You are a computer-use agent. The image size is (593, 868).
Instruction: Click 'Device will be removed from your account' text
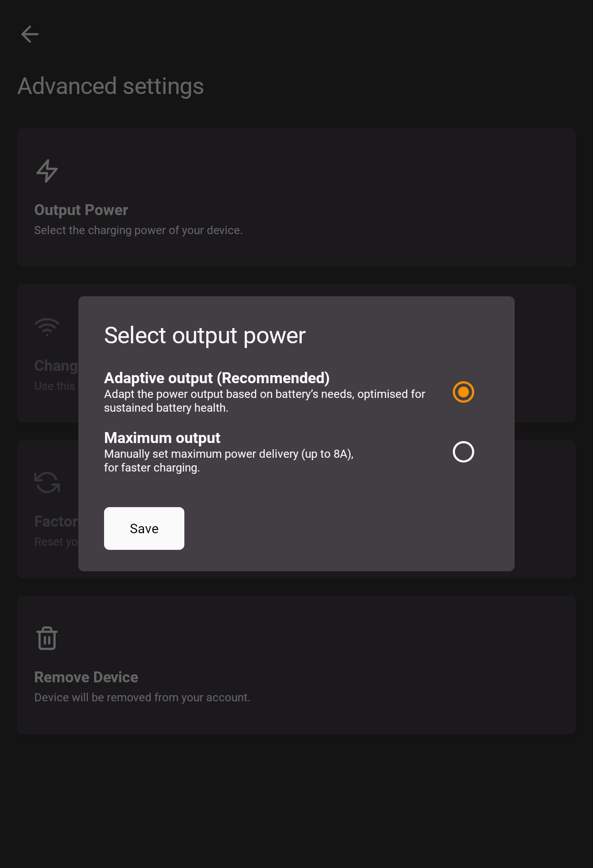[x=142, y=698]
